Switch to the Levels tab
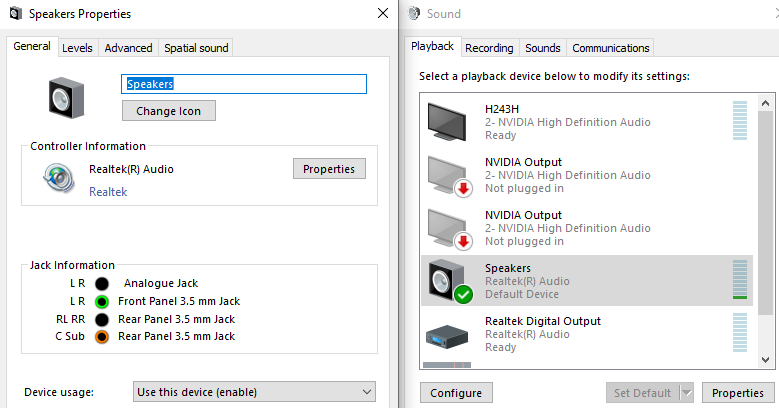Viewport: 779px width, 408px height. click(77, 48)
